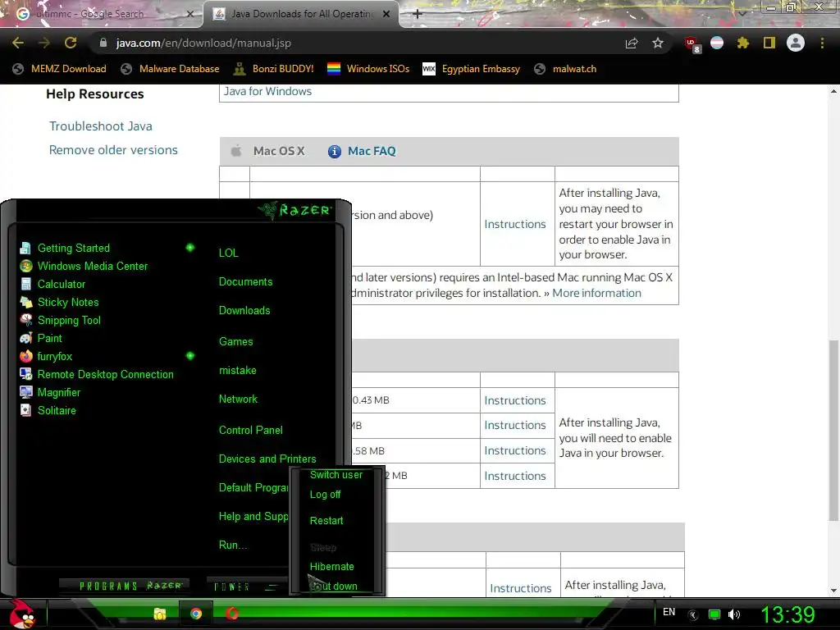
Task: Expand the furryfox jump list arrow
Action: click(190, 356)
